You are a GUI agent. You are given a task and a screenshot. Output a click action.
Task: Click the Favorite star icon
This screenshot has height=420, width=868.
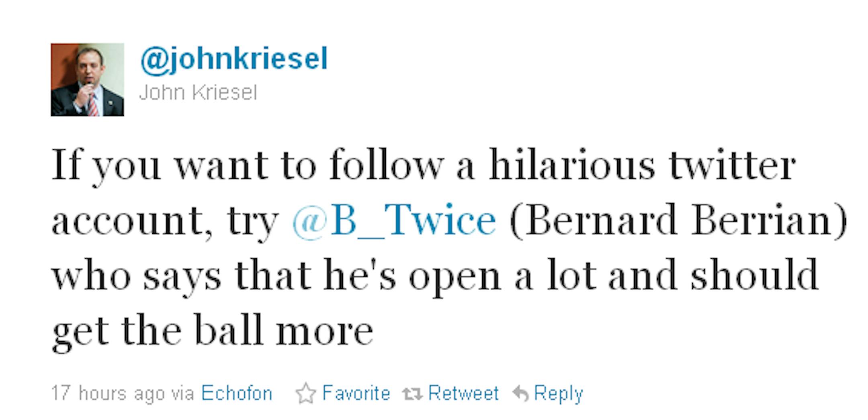coord(306,393)
